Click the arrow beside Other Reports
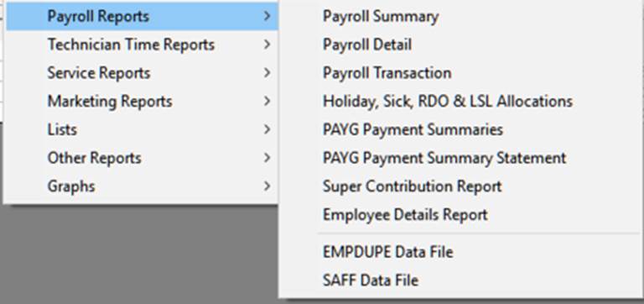This screenshot has width=644, height=304. pos(267,158)
